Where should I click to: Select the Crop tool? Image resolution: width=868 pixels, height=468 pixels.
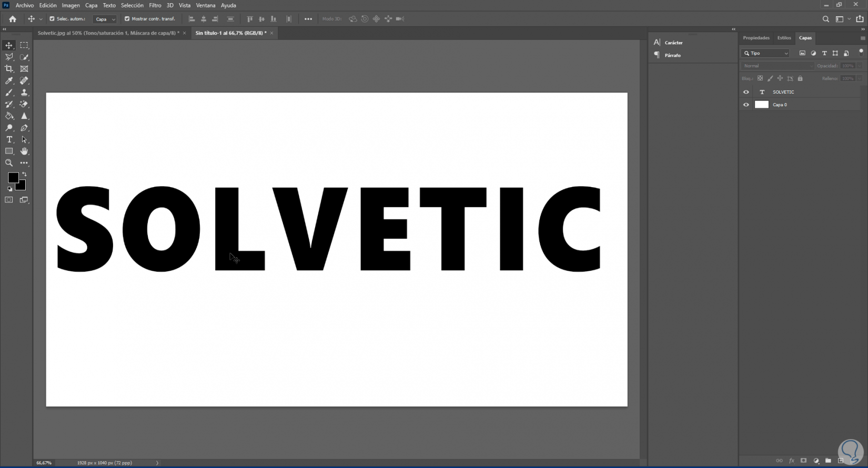point(9,69)
